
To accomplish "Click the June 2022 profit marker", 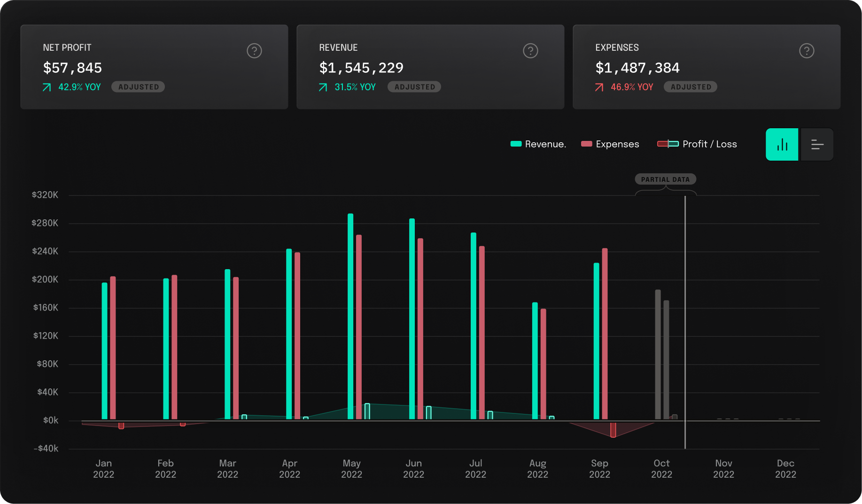I will coord(428,412).
